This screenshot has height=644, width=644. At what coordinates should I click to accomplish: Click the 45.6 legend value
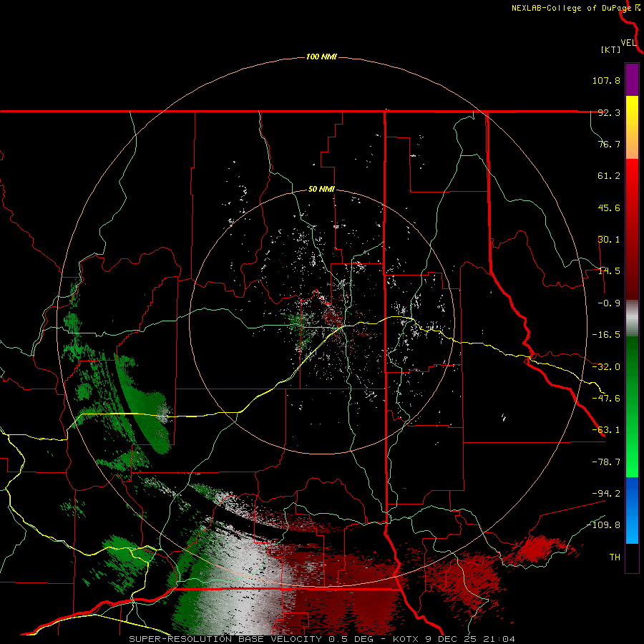pos(609,208)
